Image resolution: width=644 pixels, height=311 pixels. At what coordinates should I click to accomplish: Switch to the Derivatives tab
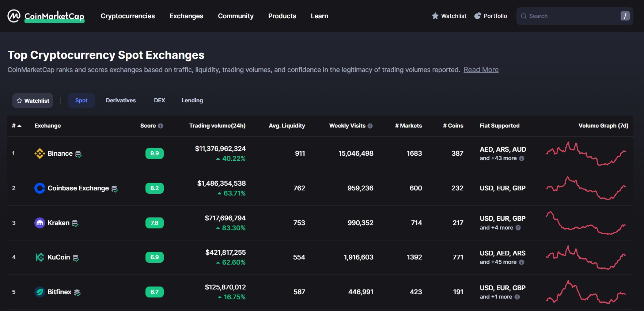click(121, 100)
